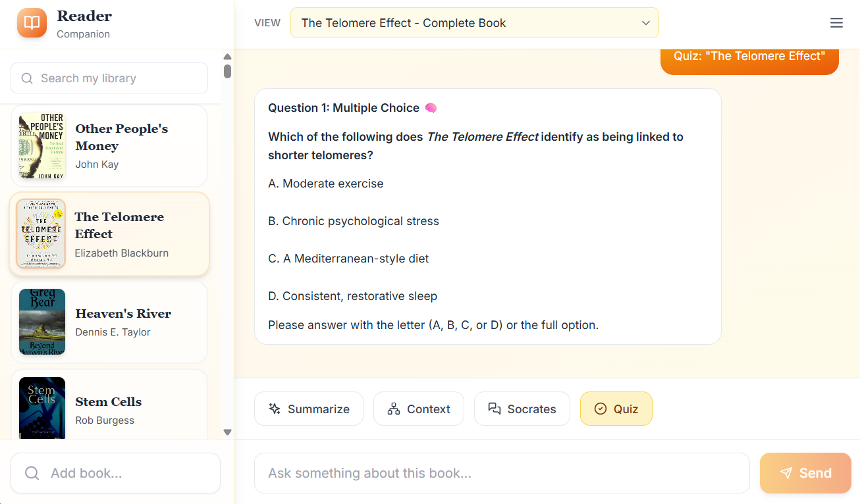Click the chevron on the Complete Book selector
Image resolution: width=860 pixels, height=504 pixels.
pos(645,22)
